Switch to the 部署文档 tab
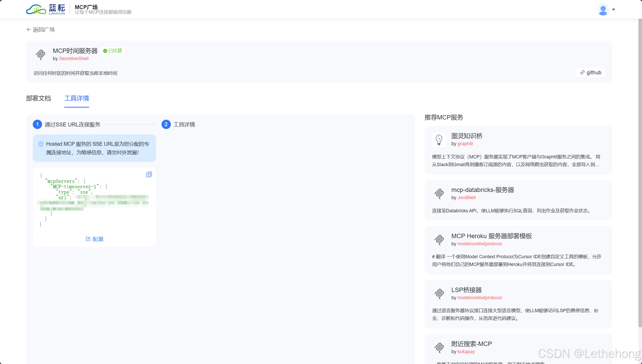Image resolution: width=642 pixels, height=364 pixels. coord(38,98)
